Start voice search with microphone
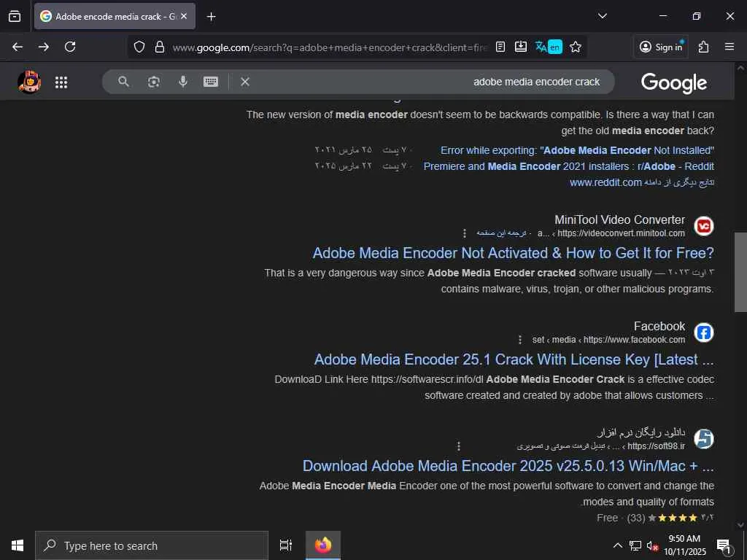747x560 pixels. (x=183, y=82)
